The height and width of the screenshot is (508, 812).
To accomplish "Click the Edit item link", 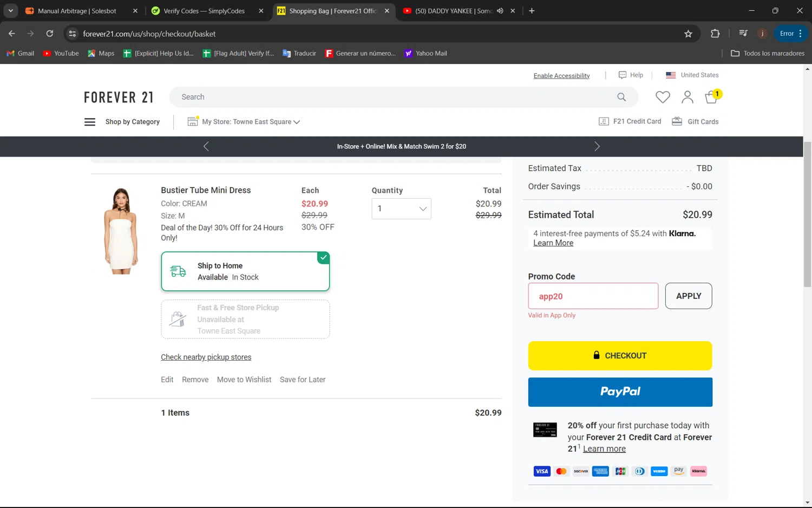I will pos(167,380).
